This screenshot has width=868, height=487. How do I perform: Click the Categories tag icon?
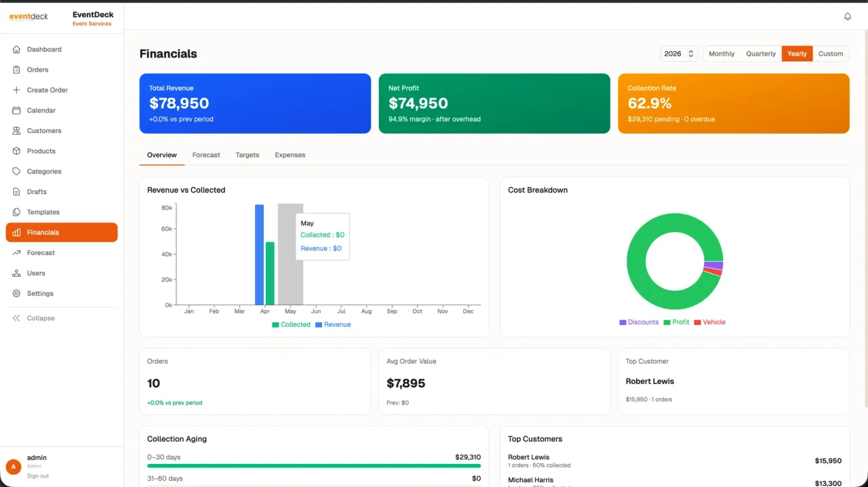click(16, 172)
